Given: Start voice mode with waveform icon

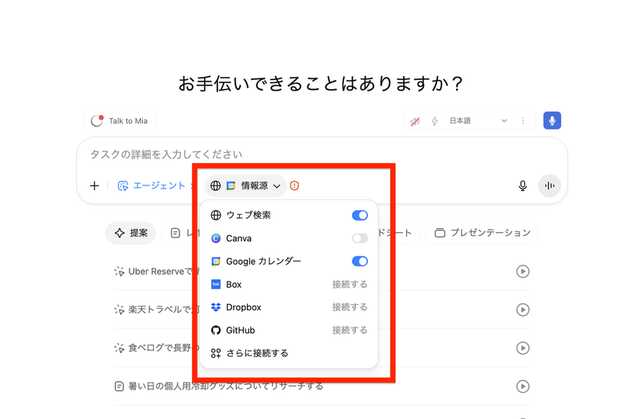Looking at the screenshot, I should tap(549, 186).
